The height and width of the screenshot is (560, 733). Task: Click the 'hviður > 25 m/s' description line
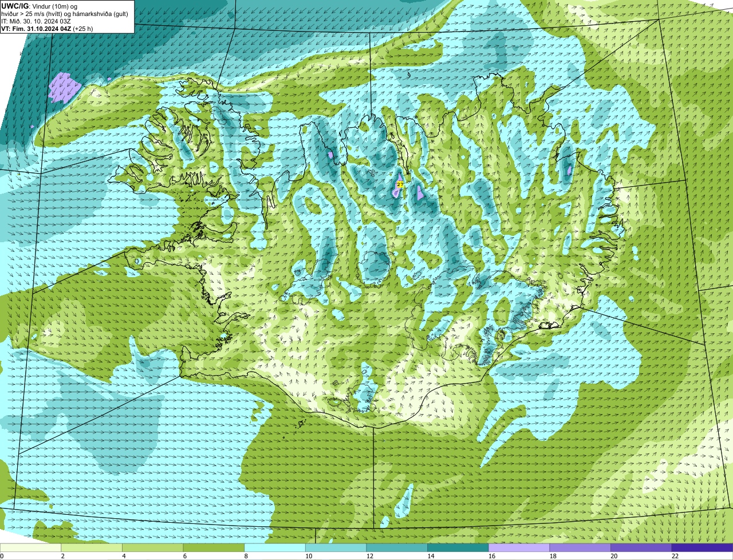point(65,14)
